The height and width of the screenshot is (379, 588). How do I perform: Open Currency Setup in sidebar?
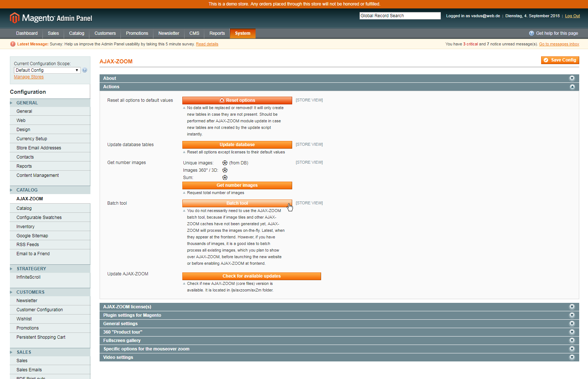50,139
